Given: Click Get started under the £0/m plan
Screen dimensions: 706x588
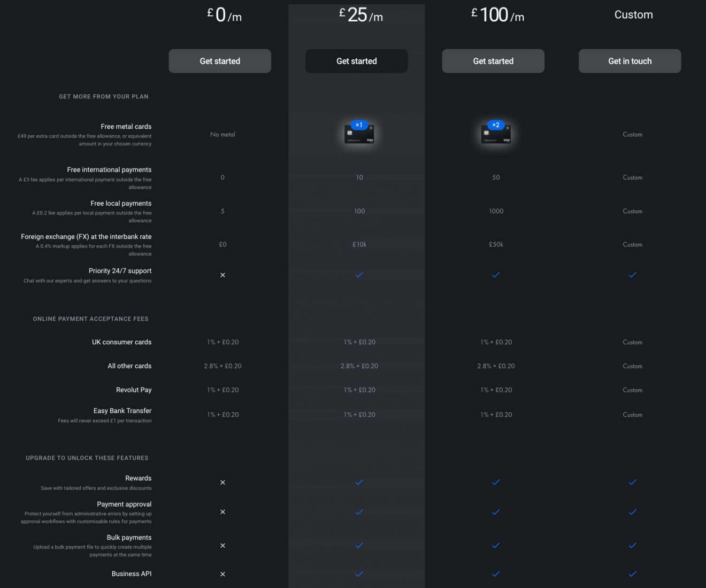Looking at the screenshot, I should (x=220, y=61).
